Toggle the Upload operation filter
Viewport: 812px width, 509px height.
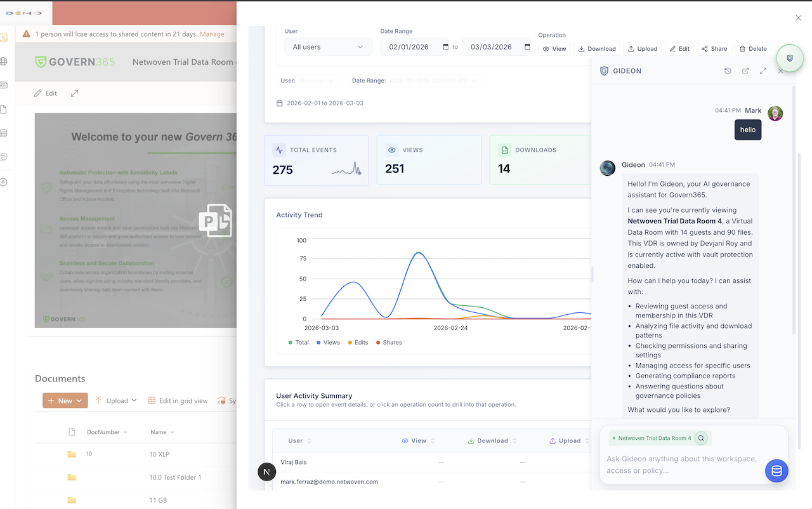pyautogui.click(x=643, y=49)
